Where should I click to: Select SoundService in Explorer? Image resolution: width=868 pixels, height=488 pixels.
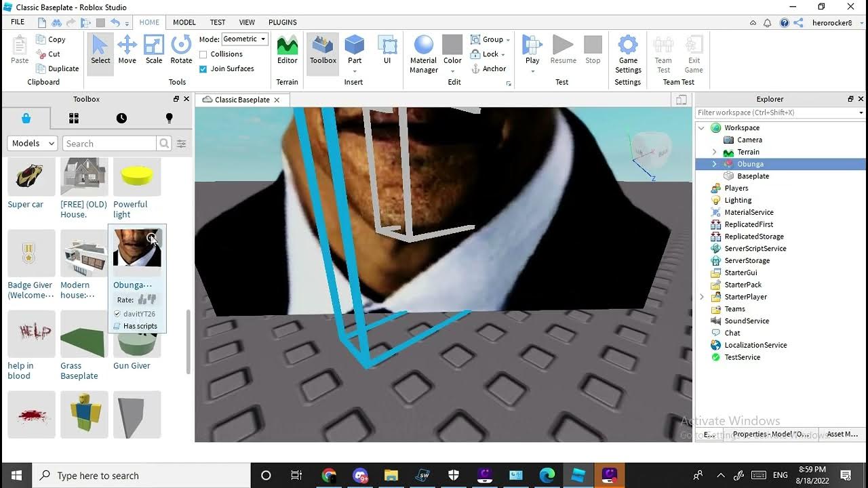point(747,321)
